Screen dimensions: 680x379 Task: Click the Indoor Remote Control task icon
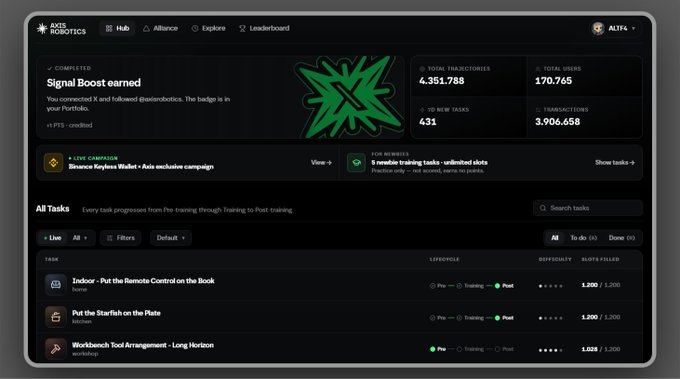[56, 284]
